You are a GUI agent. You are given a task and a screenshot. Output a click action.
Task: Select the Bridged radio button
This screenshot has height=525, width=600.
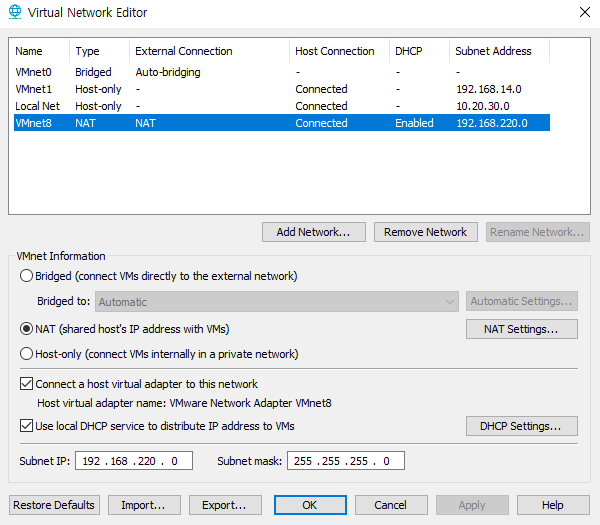click(x=26, y=276)
